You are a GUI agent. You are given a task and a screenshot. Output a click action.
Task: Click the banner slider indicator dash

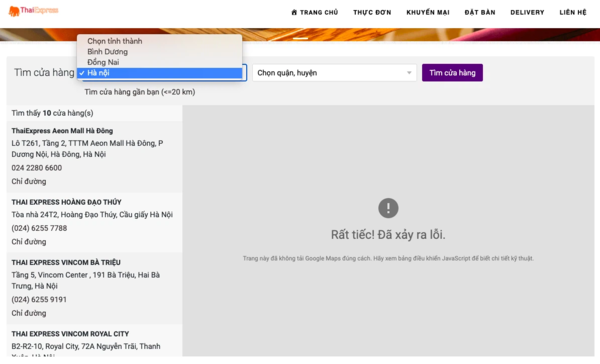click(x=300, y=38)
